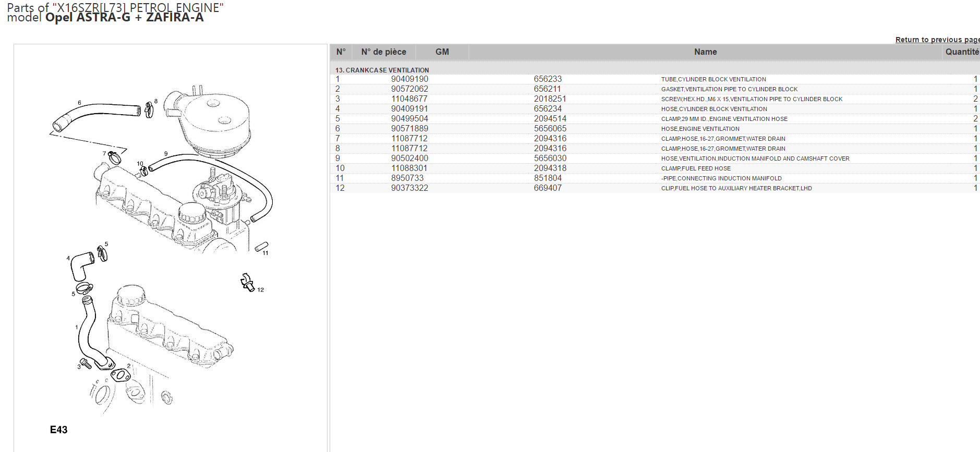Click part number 90373322 in the last row
980x452 pixels.
pos(409,188)
